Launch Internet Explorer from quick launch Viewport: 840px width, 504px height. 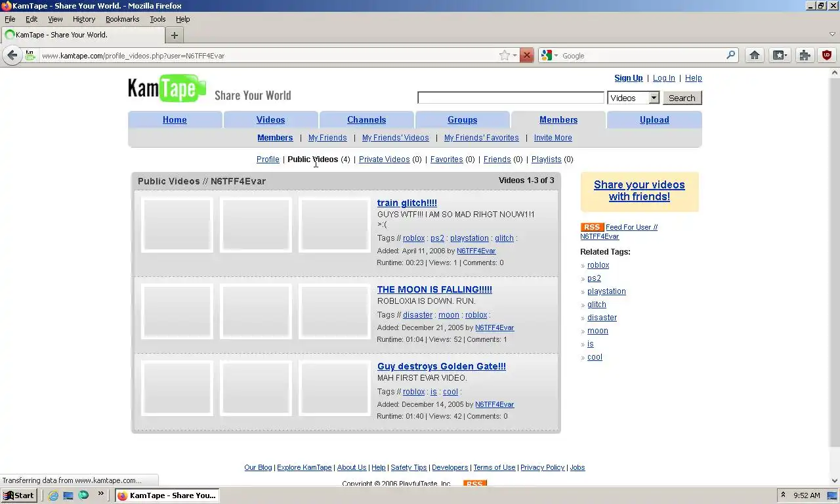[53, 495]
